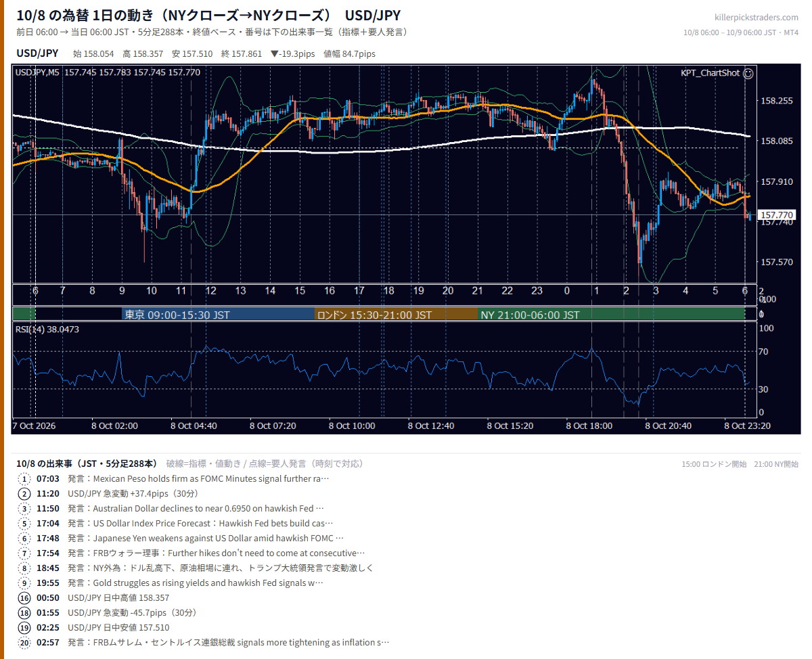The image size is (812, 659).
Task: Click the Mexican Peso holds firm event text
Action: [x=198, y=478]
